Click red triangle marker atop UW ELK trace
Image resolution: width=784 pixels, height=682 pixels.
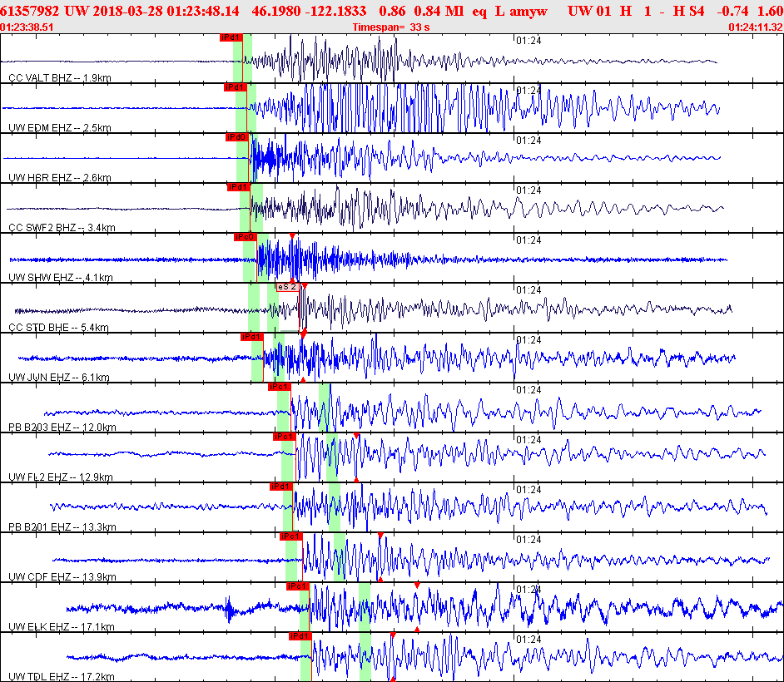[417, 585]
